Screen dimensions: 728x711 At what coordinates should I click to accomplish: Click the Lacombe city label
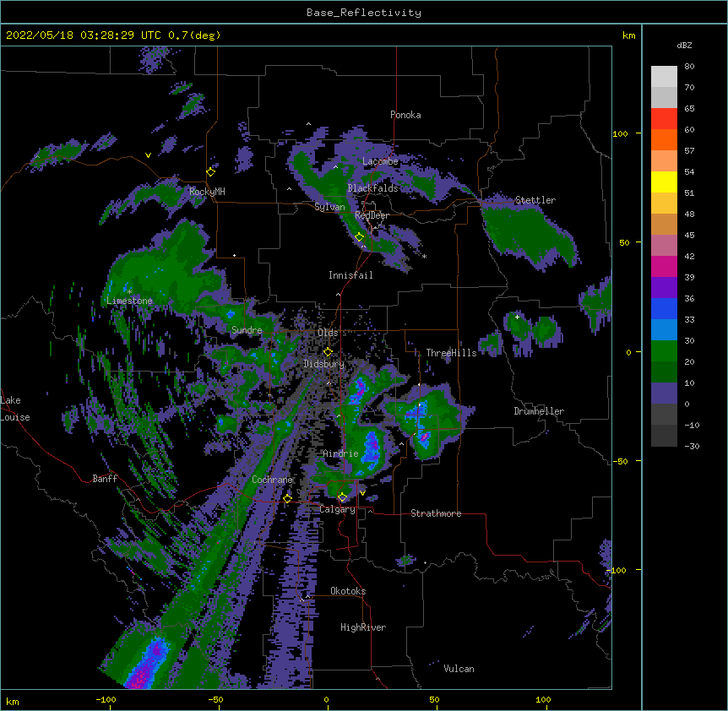point(380,161)
